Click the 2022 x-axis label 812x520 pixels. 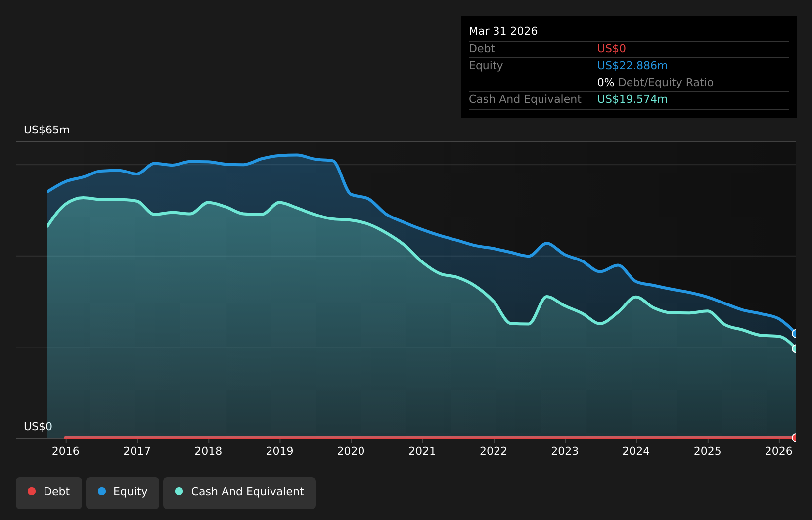pyautogui.click(x=494, y=451)
